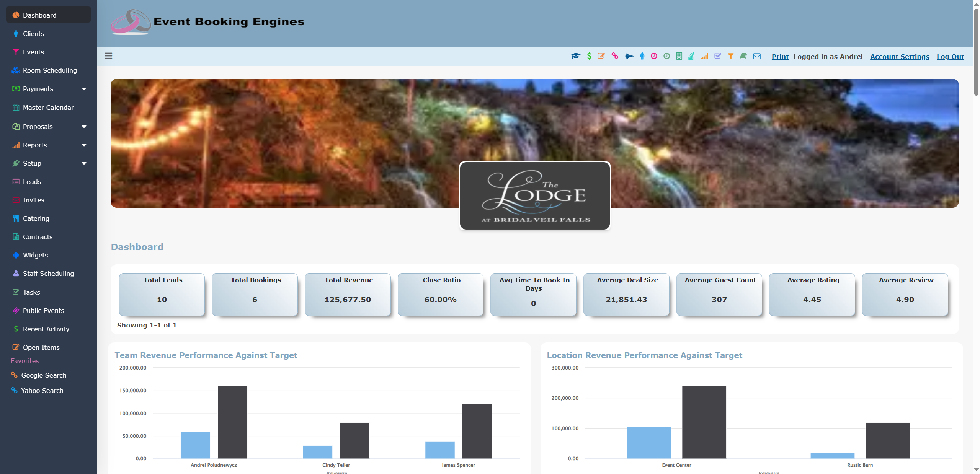The width and height of the screenshot is (980, 474).
Task: Click the Tasks checkmark icon in sidebar
Action: click(16, 292)
